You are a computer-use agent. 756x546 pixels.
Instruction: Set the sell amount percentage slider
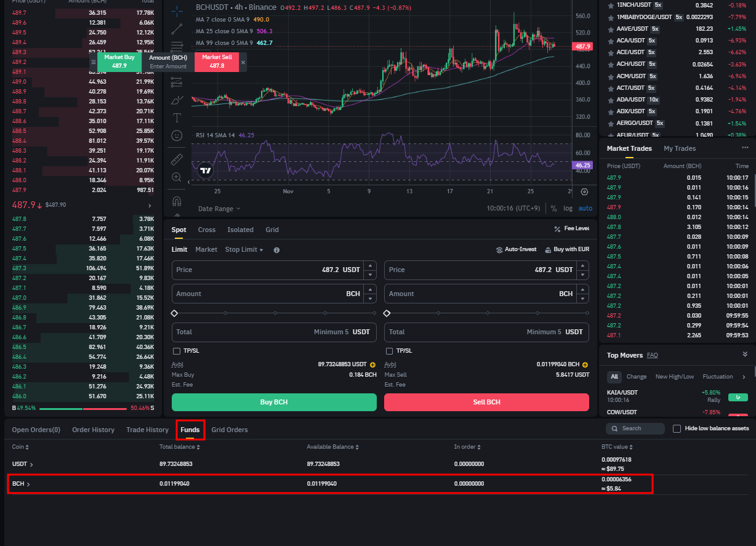point(486,313)
